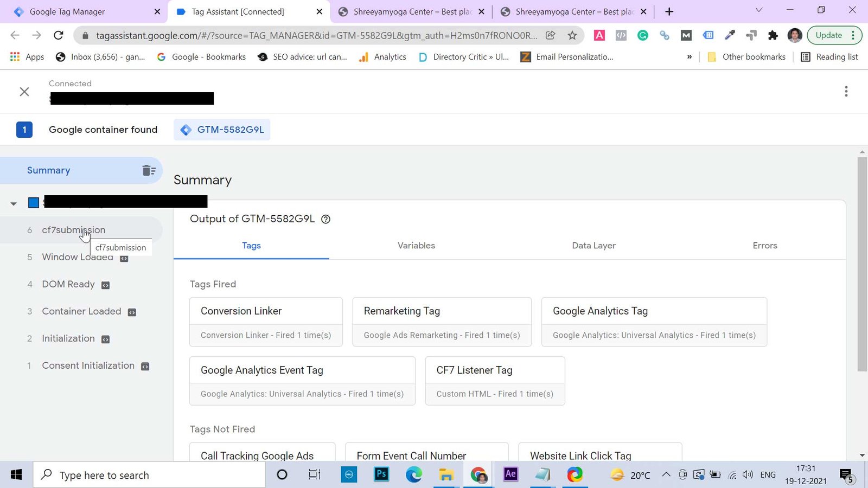
Task: Open a new browser tab
Action: pos(669,11)
